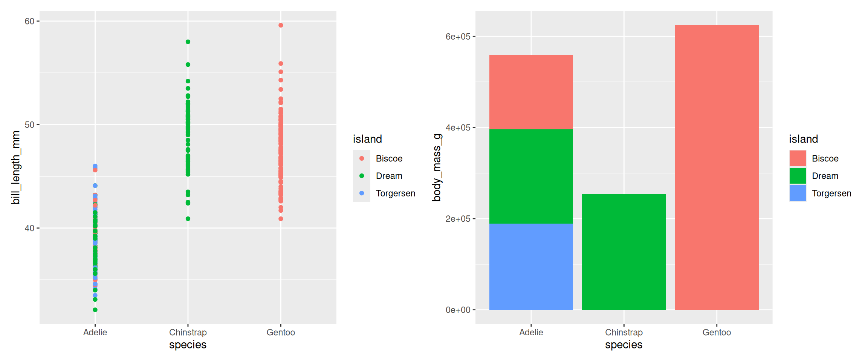Click the Dream dot in scatter legend

click(362, 176)
